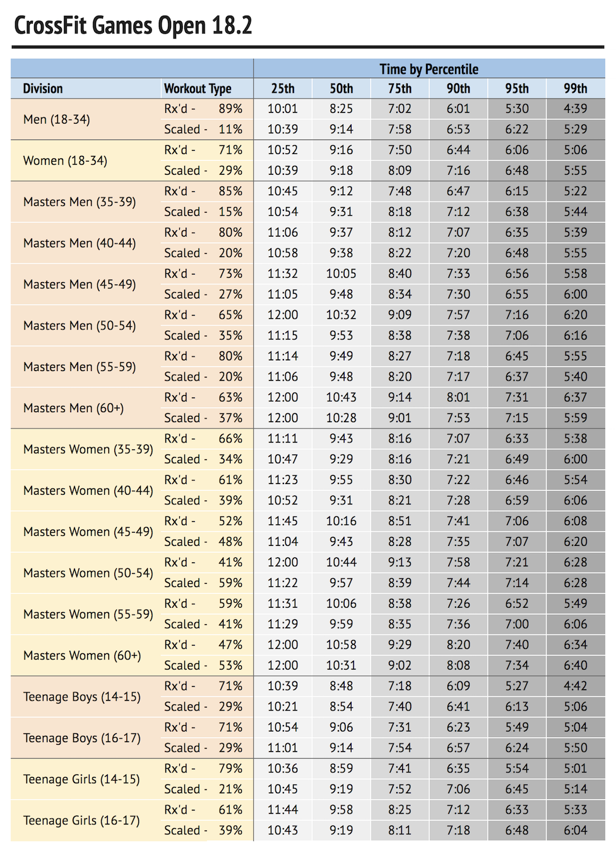Click the Time by Percentile header
The height and width of the screenshot is (852, 616).
429,69
